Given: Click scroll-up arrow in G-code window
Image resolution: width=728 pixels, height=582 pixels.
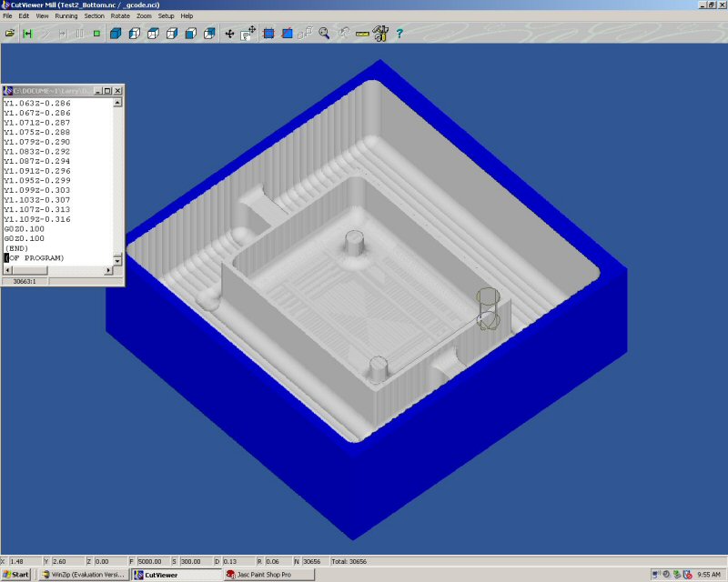Looking at the screenshot, I should pyautogui.click(x=116, y=103).
